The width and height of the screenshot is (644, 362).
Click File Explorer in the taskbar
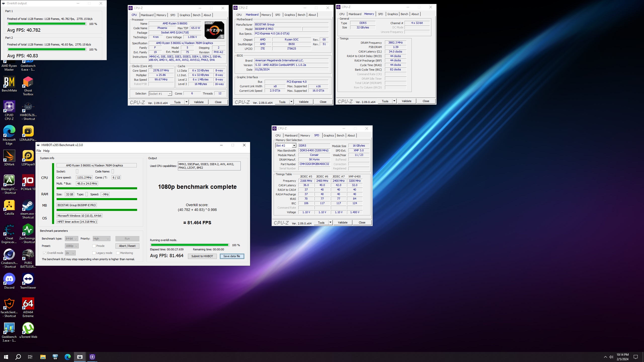click(43, 357)
